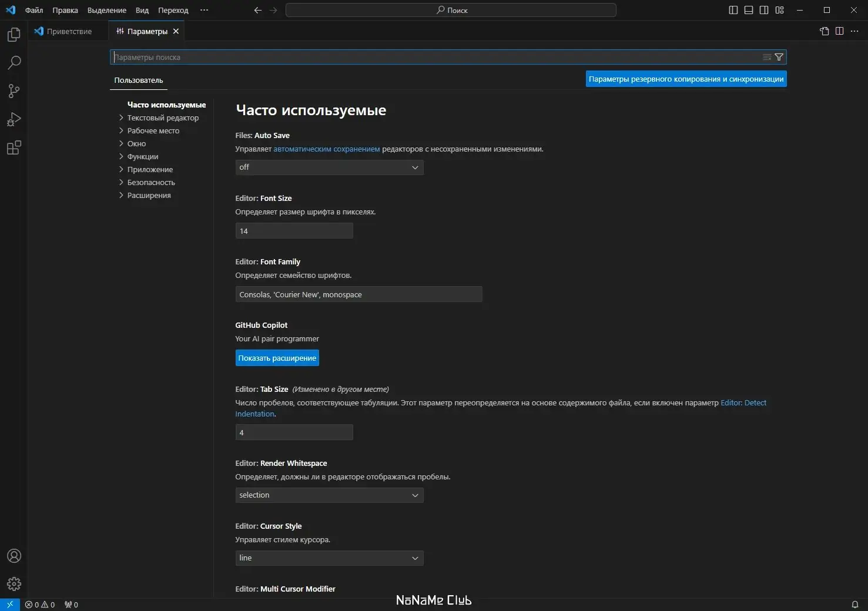Open the Accounts menu icon
Image resolution: width=868 pixels, height=611 pixels.
14,556
